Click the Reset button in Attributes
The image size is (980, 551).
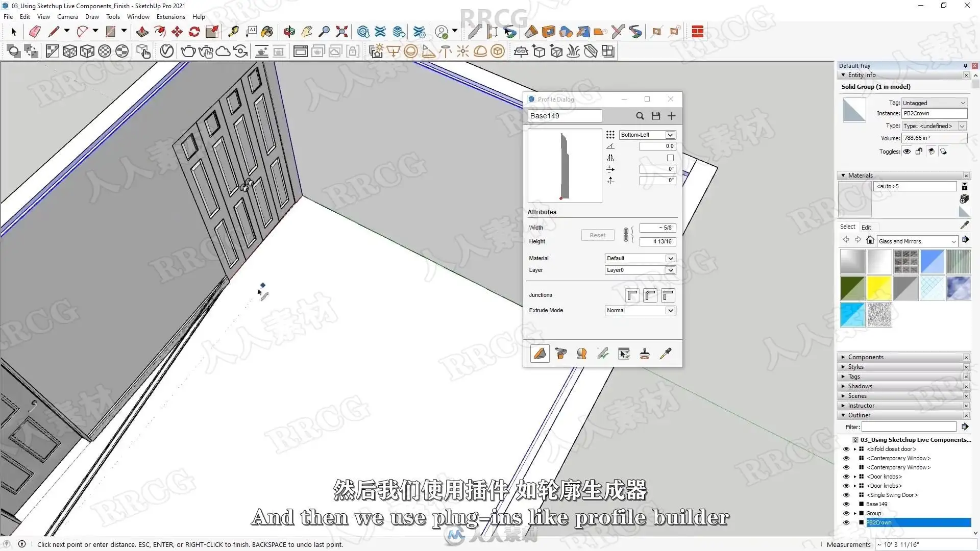click(x=597, y=235)
